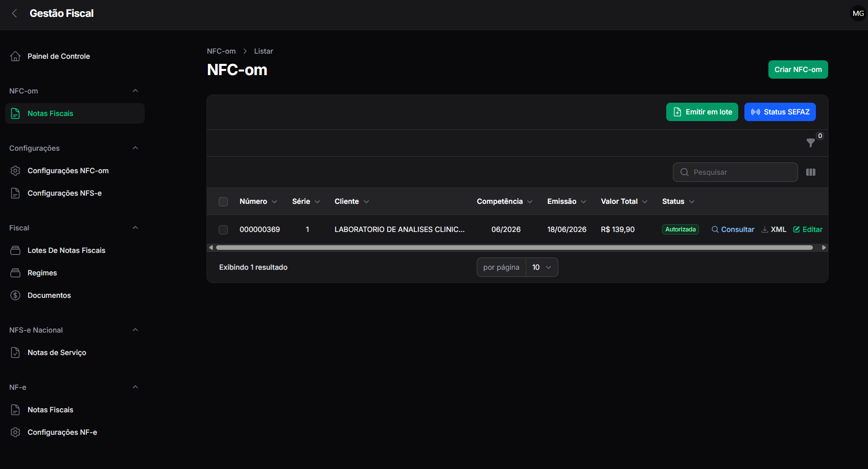
Task: Collapse the NFC-om sidebar group
Action: click(x=135, y=91)
